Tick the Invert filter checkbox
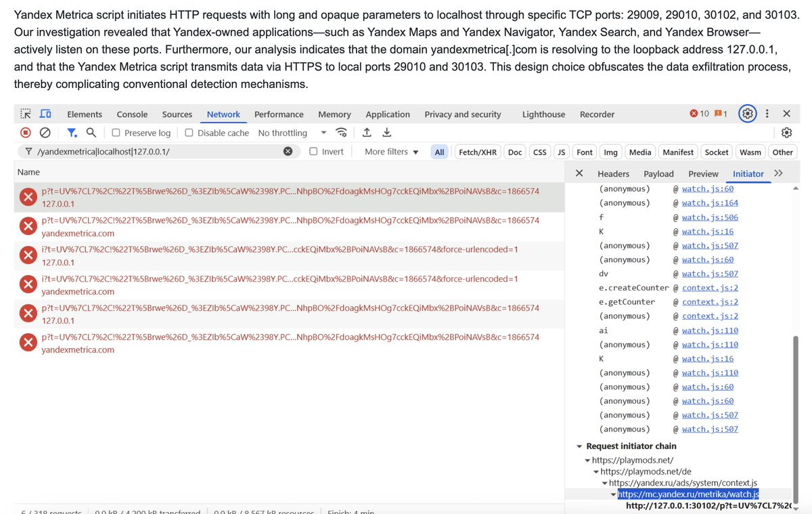The image size is (812, 514). [313, 152]
